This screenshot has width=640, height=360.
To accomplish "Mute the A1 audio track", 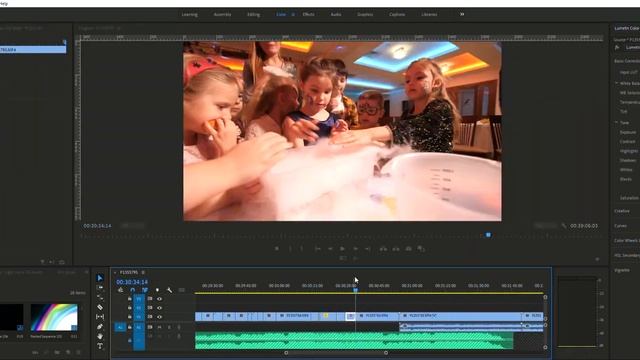I will [x=160, y=327].
